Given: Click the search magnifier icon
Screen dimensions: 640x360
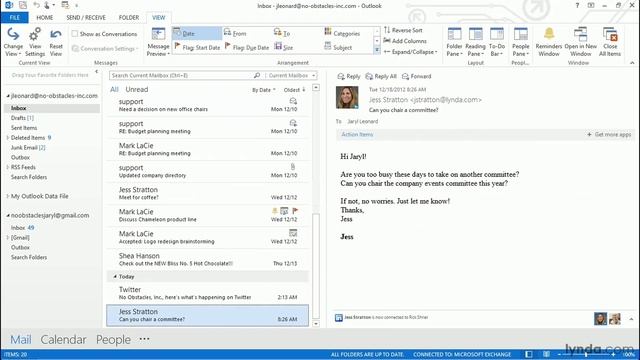Looking at the screenshot, I should 257,76.
